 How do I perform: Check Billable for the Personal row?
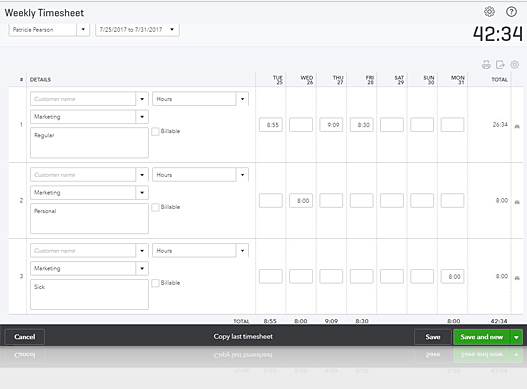pos(155,207)
